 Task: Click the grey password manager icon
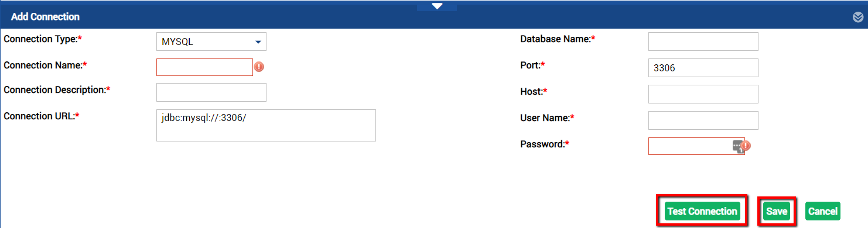click(737, 146)
